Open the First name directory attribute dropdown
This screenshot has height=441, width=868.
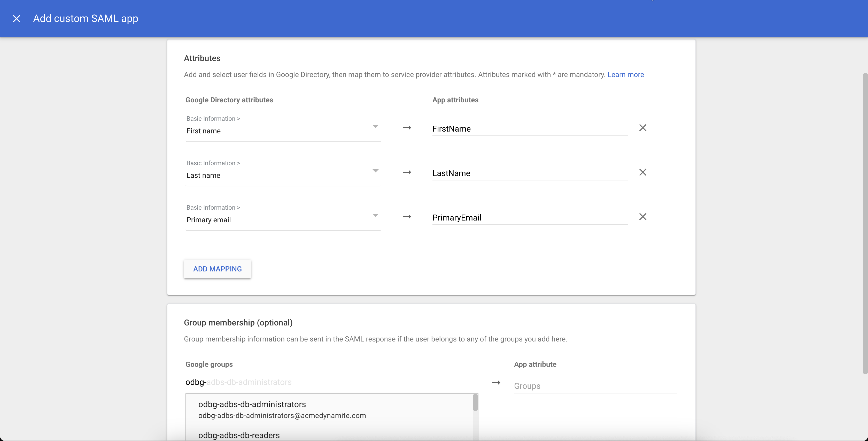pyautogui.click(x=375, y=126)
